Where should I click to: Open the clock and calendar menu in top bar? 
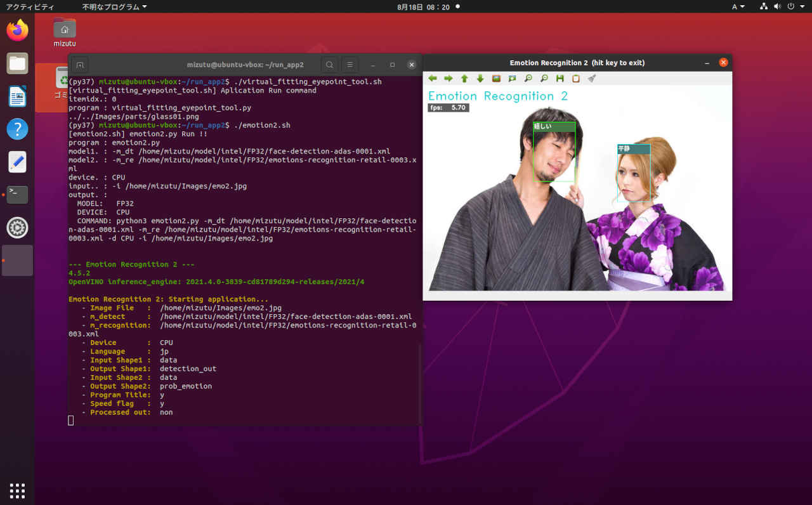click(x=423, y=6)
